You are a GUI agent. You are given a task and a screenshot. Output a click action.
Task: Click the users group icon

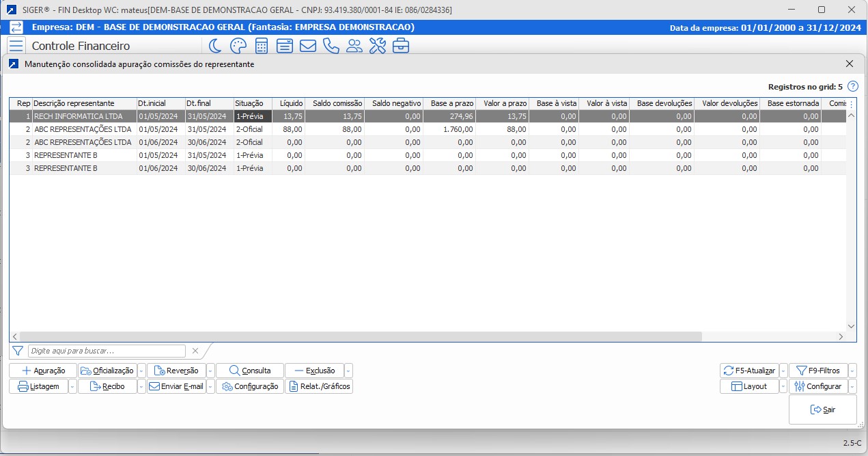tap(354, 46)
